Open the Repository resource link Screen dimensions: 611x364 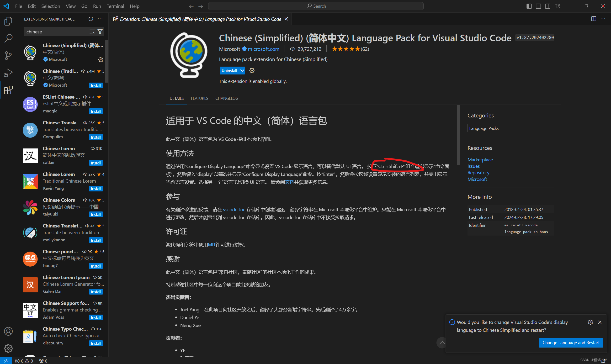[478, 173]
